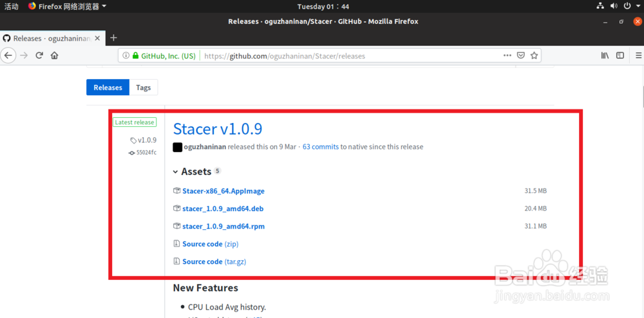Save page to Pocket

point(521,55)
